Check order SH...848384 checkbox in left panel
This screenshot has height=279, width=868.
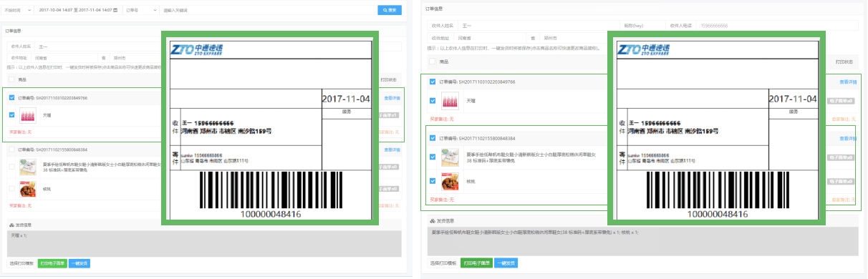(11, 150)
